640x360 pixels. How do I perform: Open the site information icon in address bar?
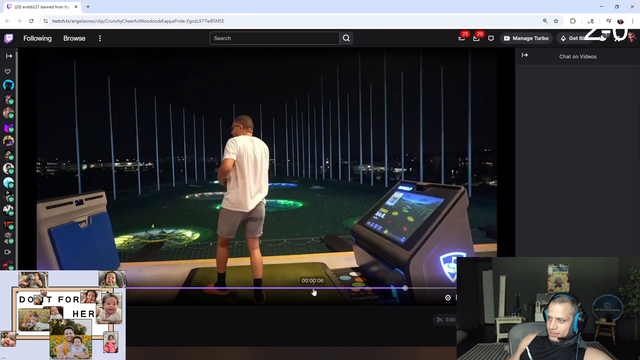coord(45,21)
